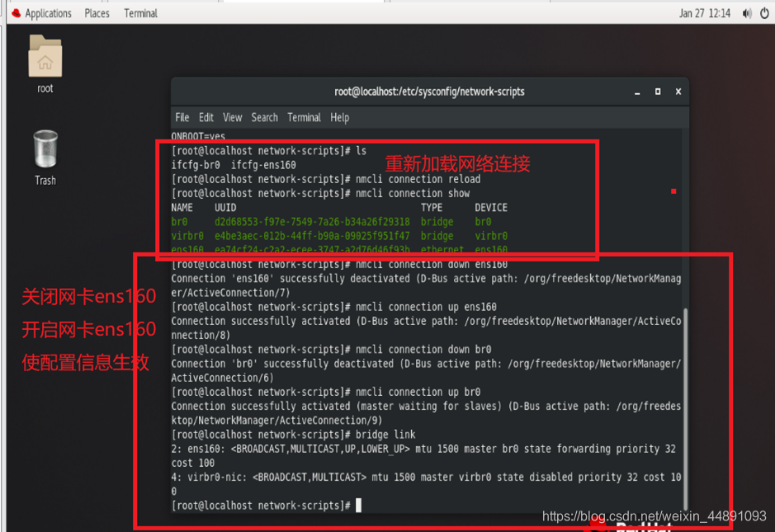Open the clock showing Jan 27 12:14
The height and width of the screenshot is (532, 775).
704,13
